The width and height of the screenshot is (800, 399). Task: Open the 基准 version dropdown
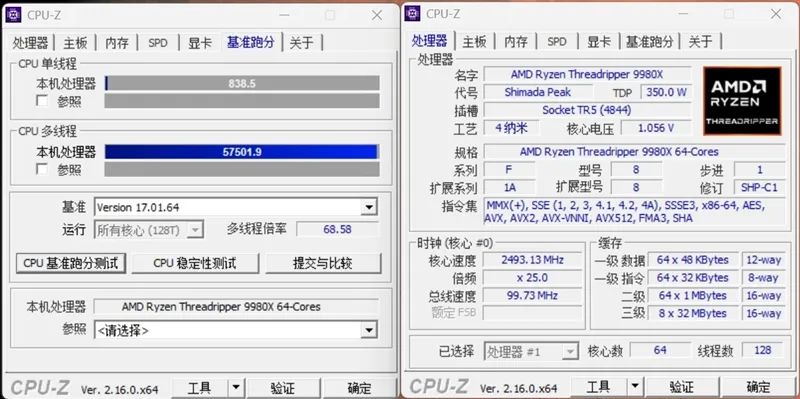[369, 207]
